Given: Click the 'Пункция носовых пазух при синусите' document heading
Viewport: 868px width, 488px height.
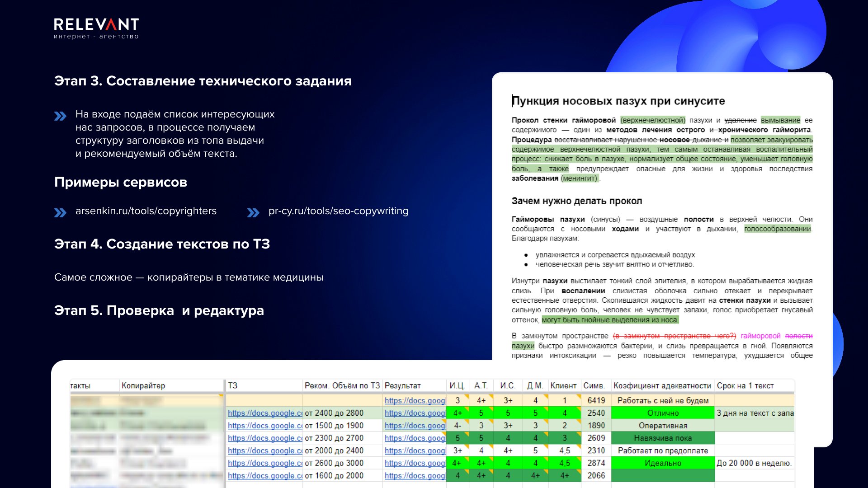Looking at the screenshot, I should (618, 101).
